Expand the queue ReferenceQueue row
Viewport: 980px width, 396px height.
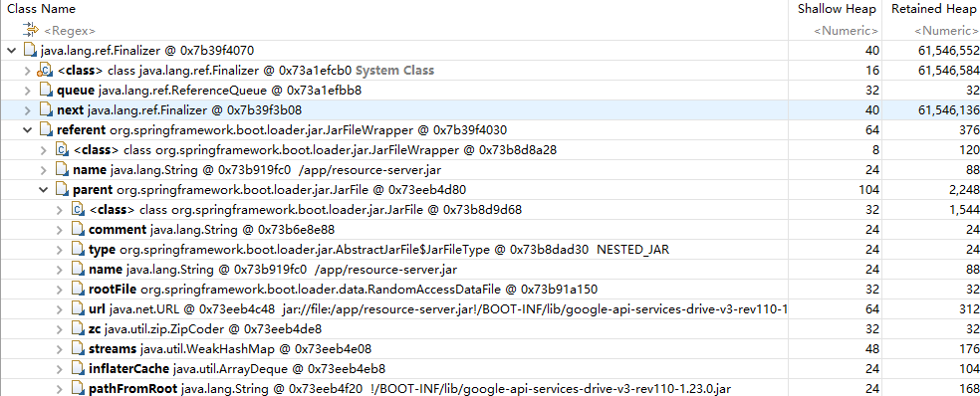tap(27, 91)
